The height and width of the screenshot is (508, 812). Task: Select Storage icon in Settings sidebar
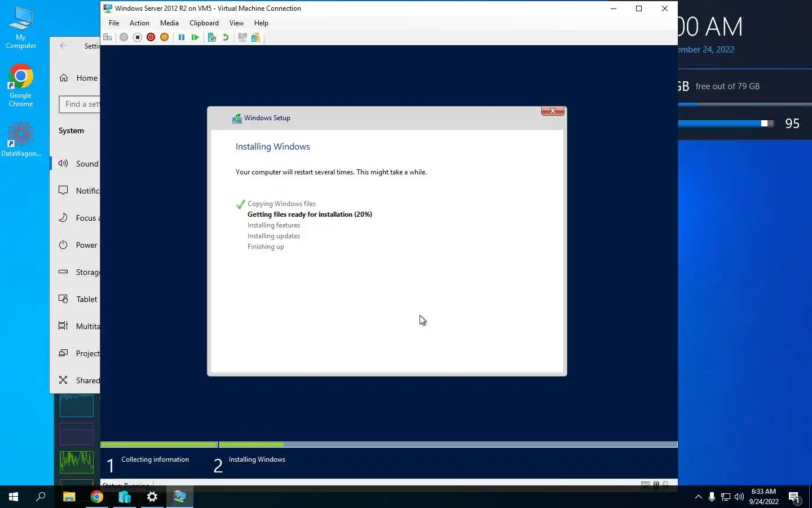pos(63,271)
